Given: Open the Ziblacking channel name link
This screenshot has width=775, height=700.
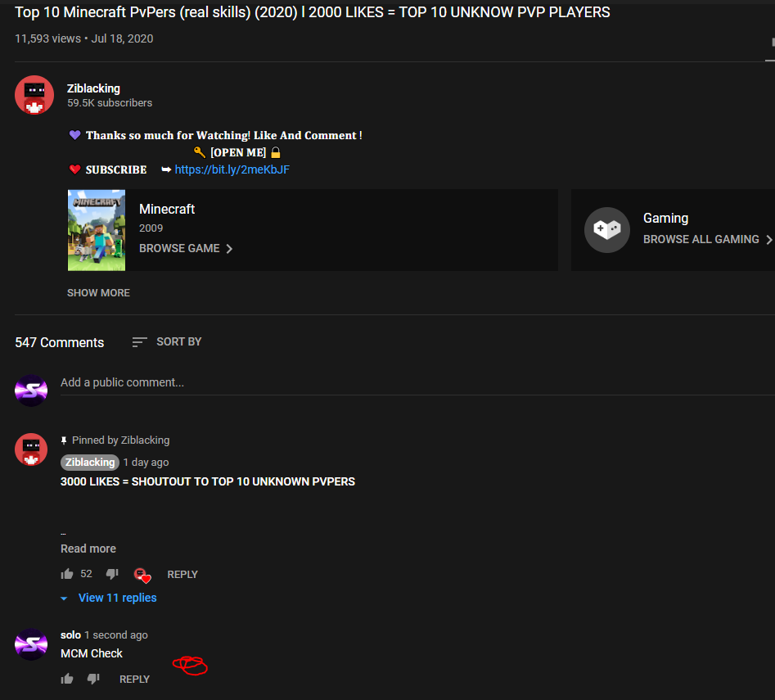Looking at the screenshot, I should click(93, 88).
